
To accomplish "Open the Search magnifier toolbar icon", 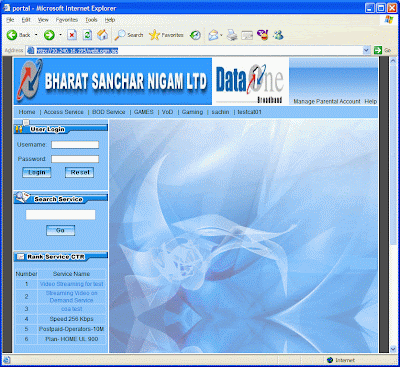I will point(120,35).
